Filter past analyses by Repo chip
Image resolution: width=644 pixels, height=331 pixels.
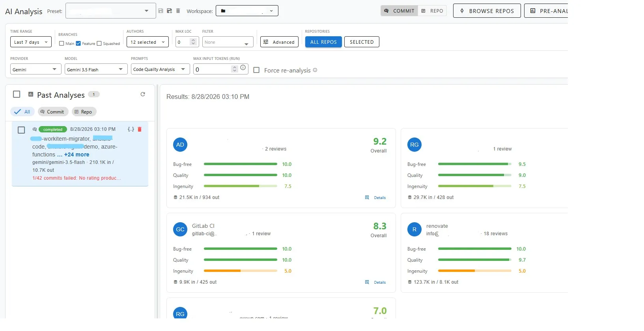pyautogui.click(x=84, y=112)
